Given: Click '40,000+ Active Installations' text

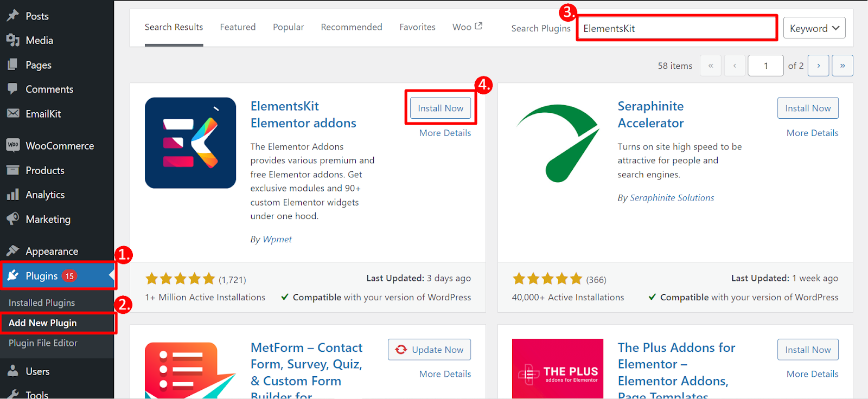Looking at the screenshot, I should pyautogui.click(x=568, y=297).
